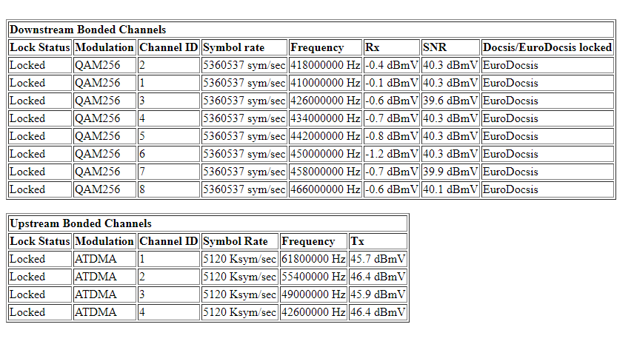Select the 49000000 Hz upstream frequency
The image size is (634, 364).
point(313,294)
